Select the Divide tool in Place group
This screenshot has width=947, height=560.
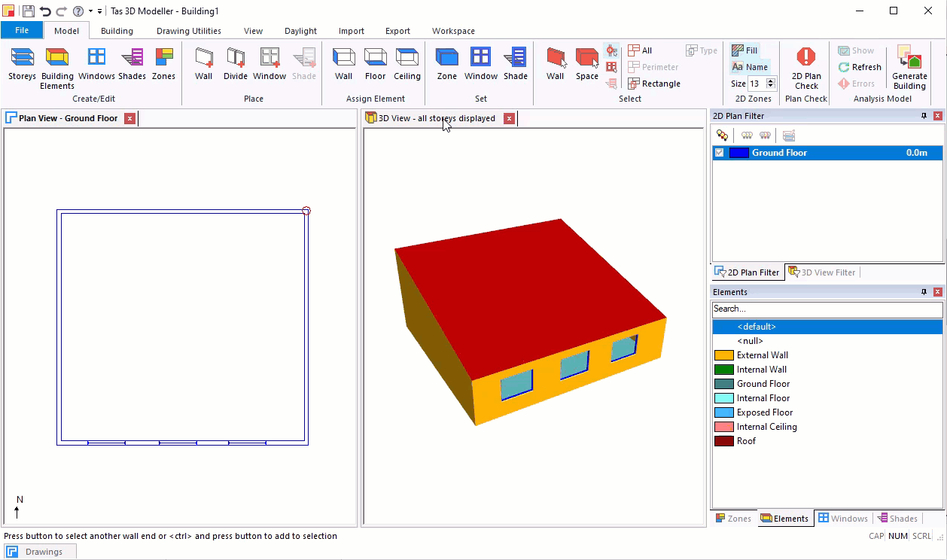click(x=236, y=64)
